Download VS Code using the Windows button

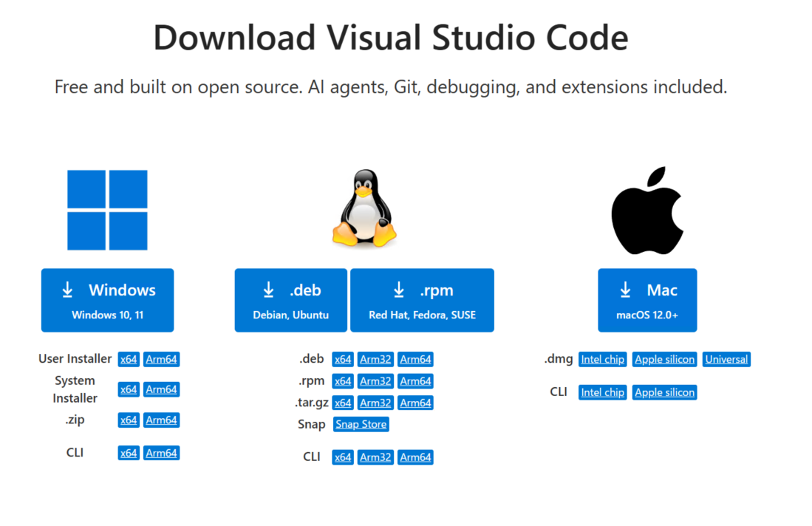pos(108,300)
